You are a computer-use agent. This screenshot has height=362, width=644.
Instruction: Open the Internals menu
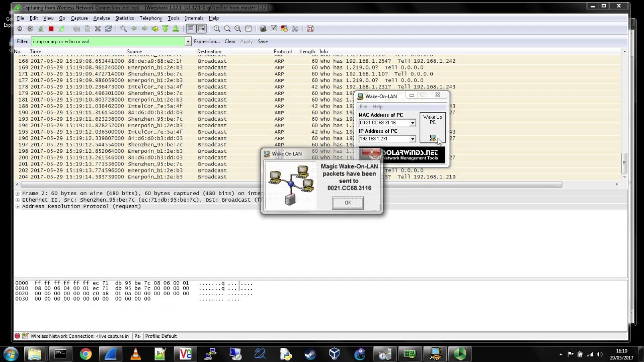194,18
